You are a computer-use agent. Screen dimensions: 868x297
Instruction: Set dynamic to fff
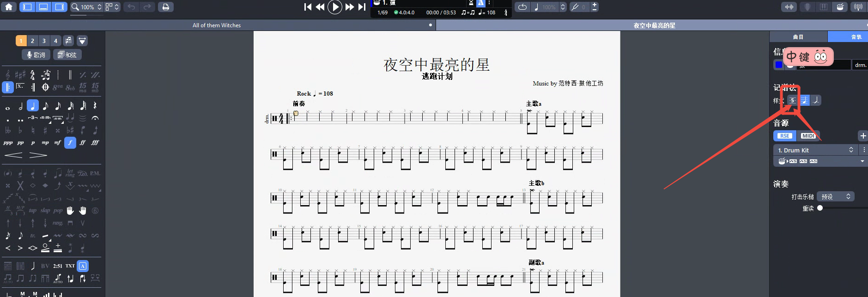click(x=95, y=143)
